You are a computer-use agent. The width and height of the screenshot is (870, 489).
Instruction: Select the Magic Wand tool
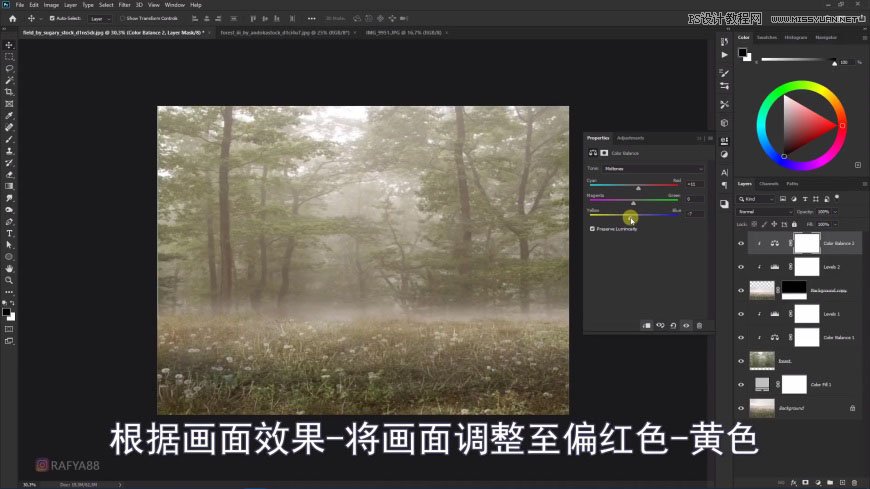pos(9,80)
